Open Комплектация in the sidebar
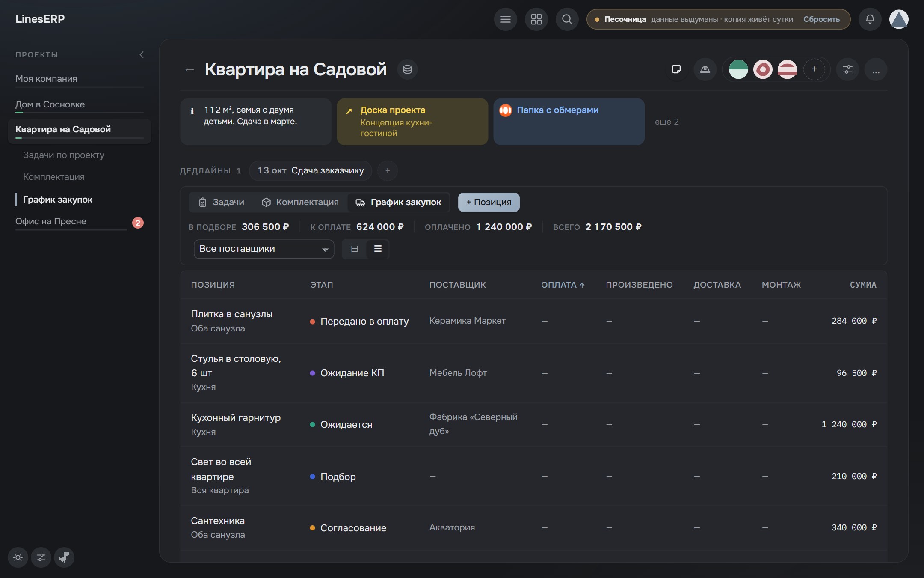Viewport: 924px width, 578px height. coord(54,177)
